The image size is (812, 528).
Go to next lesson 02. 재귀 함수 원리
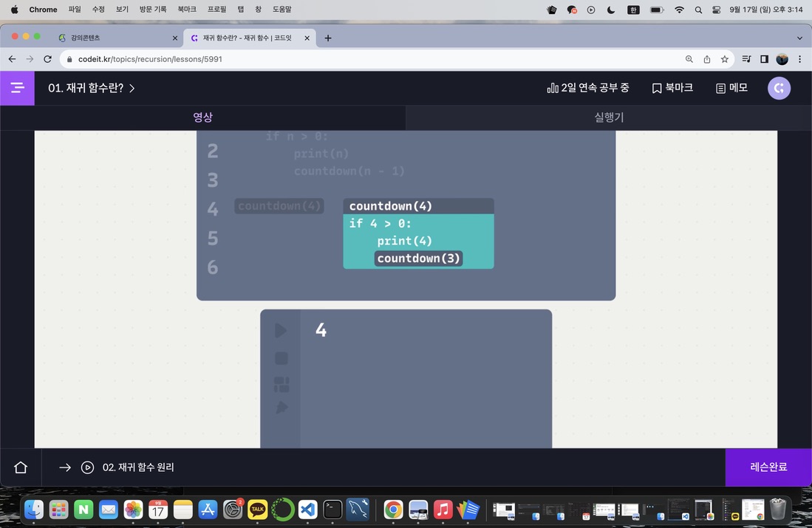tap(117, 467)
